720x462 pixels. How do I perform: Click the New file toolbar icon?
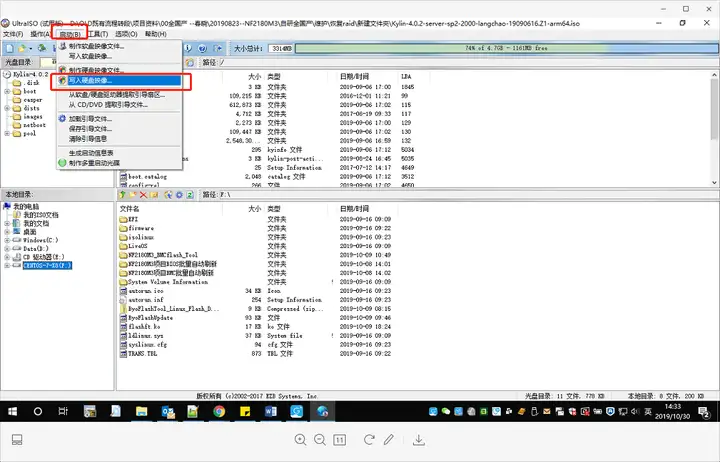tap(10, 48)
